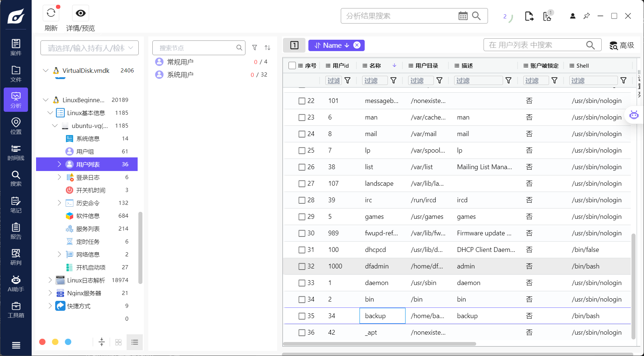Viewport: 644px width, 356px height.
Task: Open the 时间线 section in the sidebar
Action: 16,152
